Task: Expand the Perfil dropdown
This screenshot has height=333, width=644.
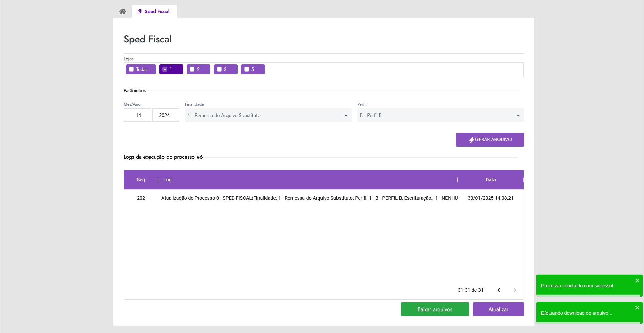Action: (x=440, y=115)
